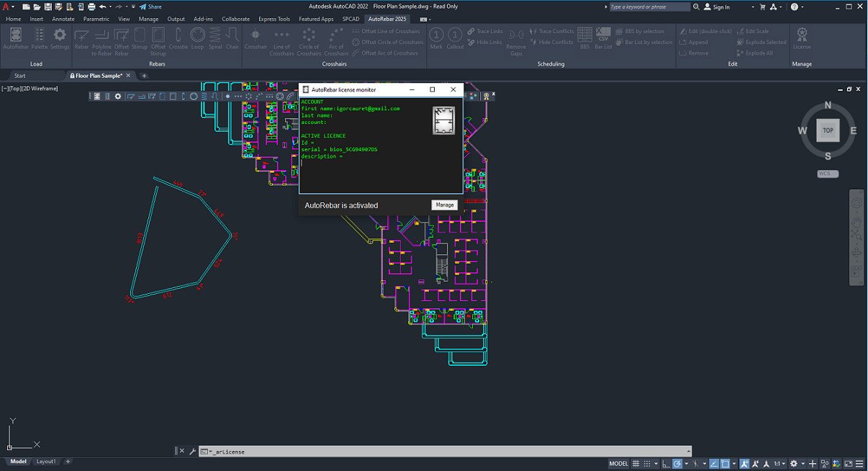
Task: Open the Layout1 tab
Action: click(x=46, y=461)
